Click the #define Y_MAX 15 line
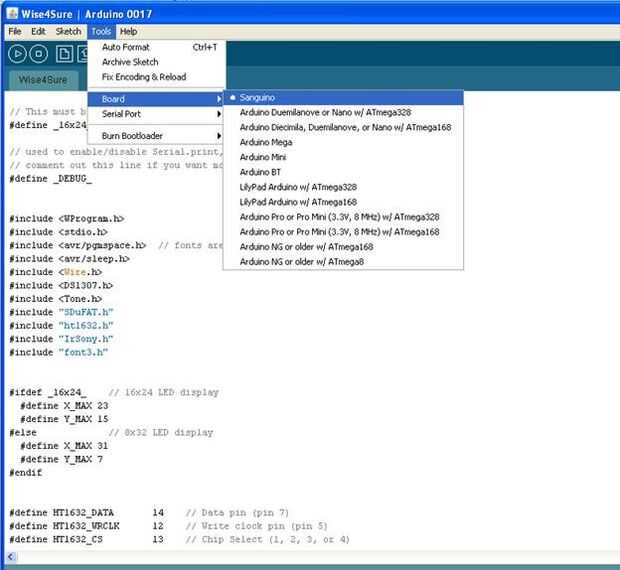Screen dimensions: 620x570 [x=64, y=419]
